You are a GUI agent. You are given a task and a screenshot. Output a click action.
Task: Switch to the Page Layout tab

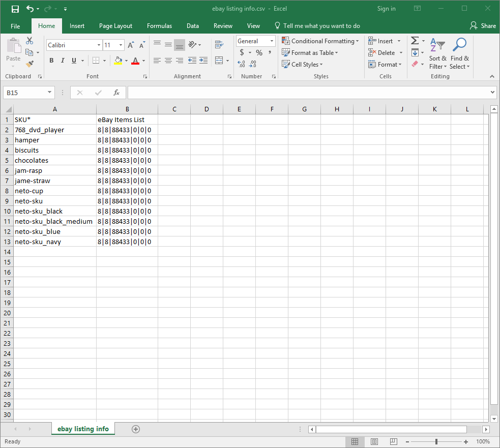115,26
